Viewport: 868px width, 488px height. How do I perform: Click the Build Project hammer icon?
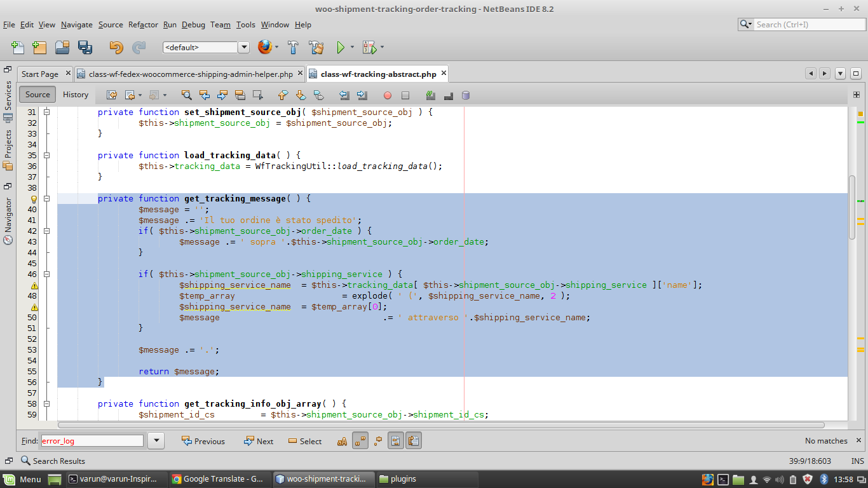(x=294, y=48)
